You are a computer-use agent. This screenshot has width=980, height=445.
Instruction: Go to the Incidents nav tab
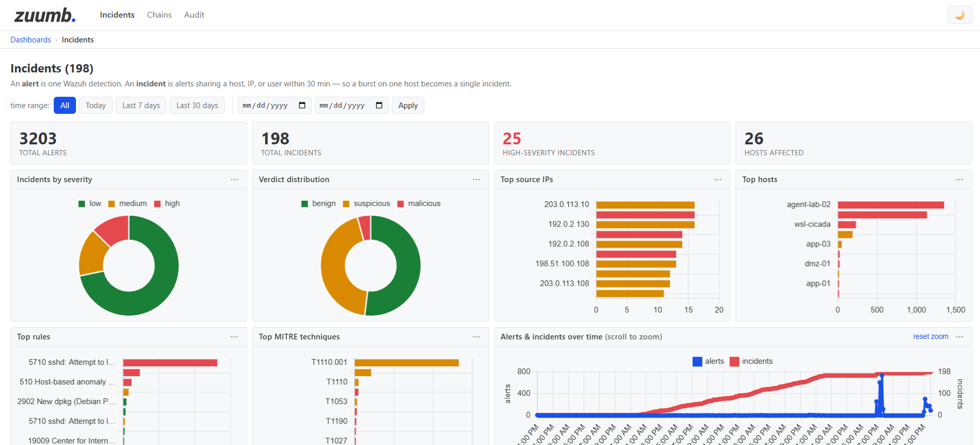117,15
